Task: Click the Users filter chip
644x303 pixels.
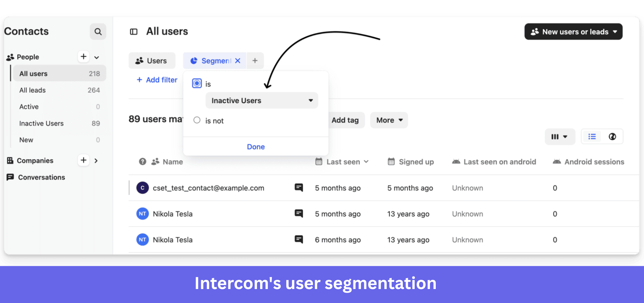Action: point(152,61)
